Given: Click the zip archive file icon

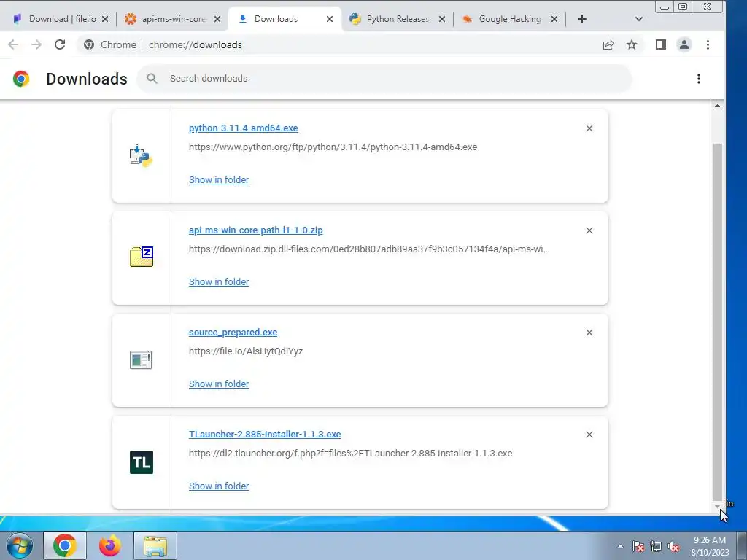Looking at the screenshot, I should (142, 257).
